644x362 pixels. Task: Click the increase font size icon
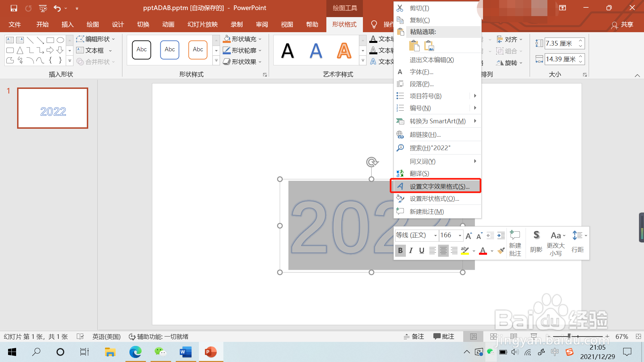pos(469,236)
